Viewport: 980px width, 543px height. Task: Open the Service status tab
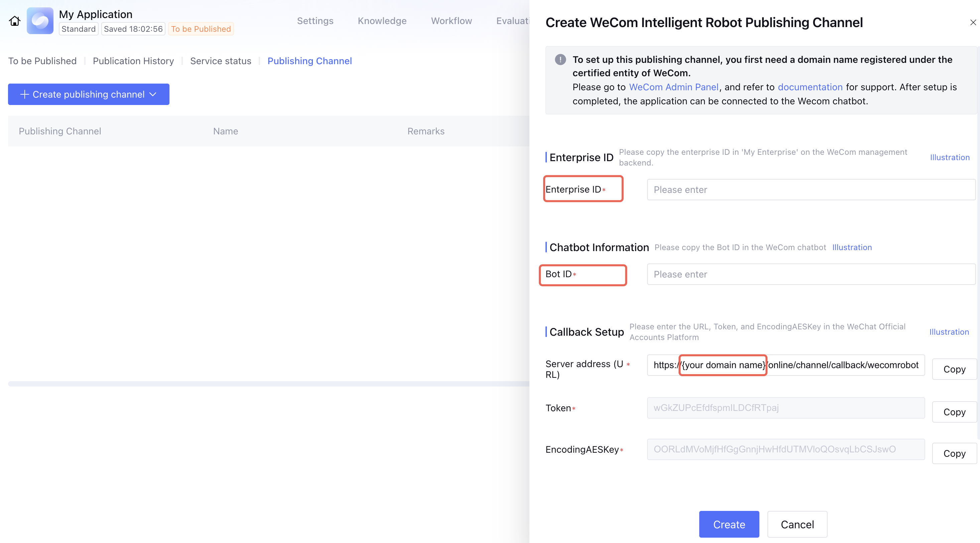(221, 61)
